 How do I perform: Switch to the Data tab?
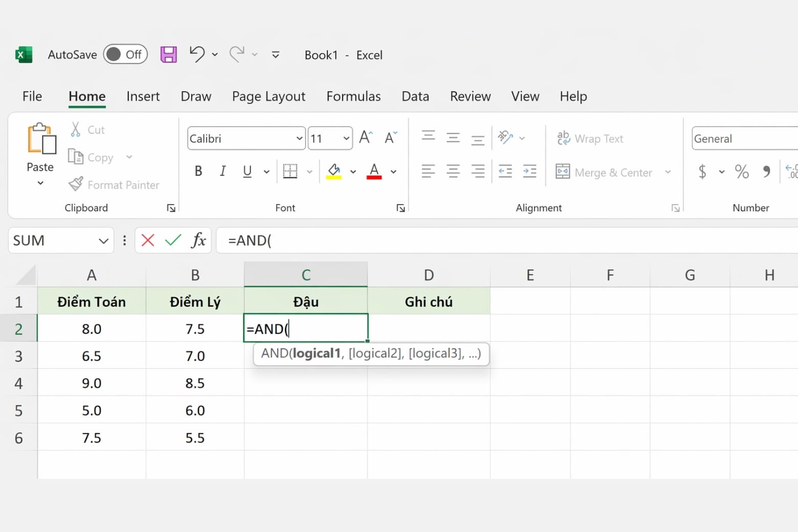coord(415,96)
